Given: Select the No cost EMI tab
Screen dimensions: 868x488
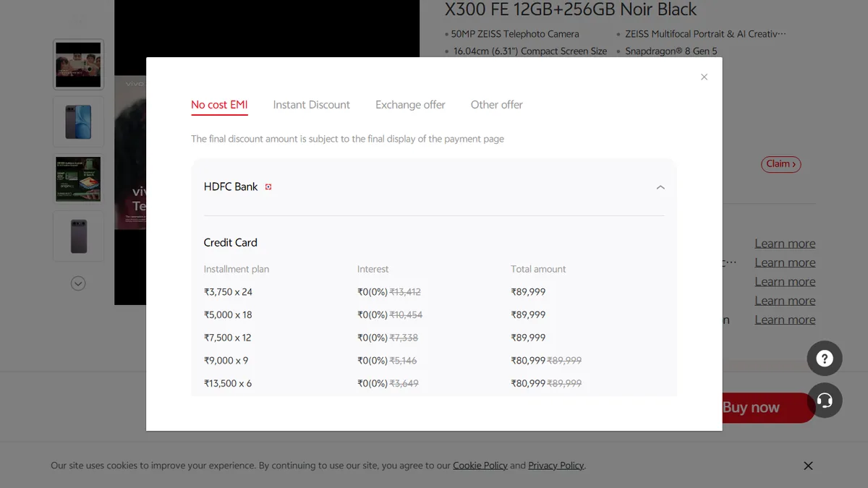Looking at the screenshot, I should click(219, 105).
